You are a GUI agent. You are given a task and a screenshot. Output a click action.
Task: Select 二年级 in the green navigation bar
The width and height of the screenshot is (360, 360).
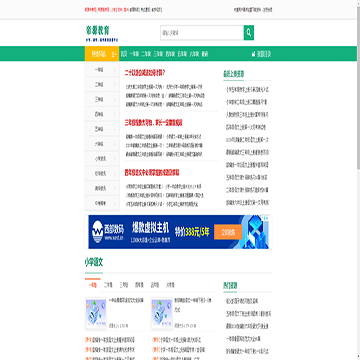point(146,54)
